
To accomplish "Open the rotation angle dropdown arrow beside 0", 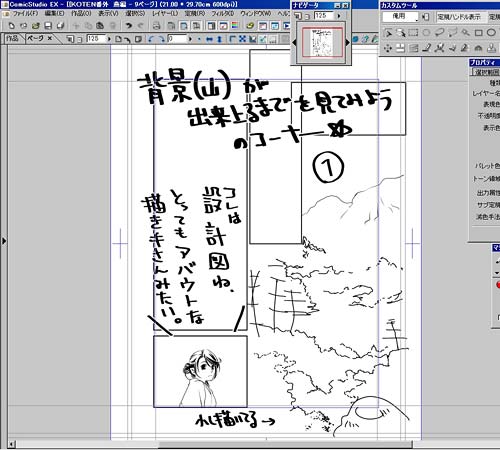I will (190, 39).
